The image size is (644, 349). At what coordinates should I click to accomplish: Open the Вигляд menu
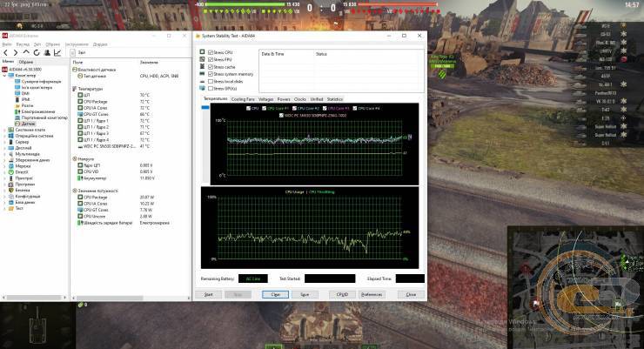(x=23, y=44)
